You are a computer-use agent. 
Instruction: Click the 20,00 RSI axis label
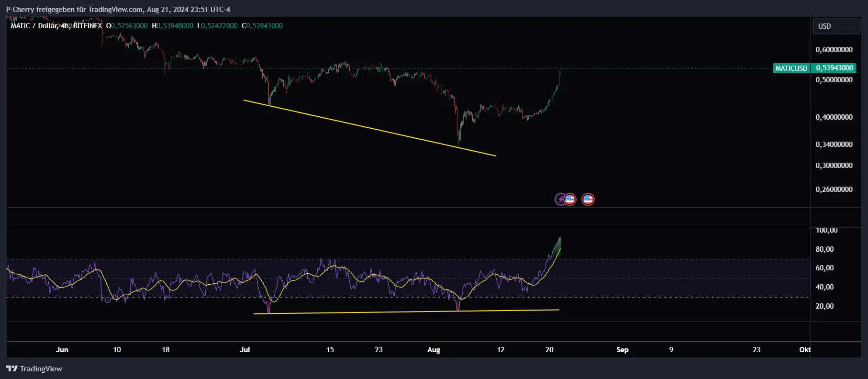(x=824, y=306)
